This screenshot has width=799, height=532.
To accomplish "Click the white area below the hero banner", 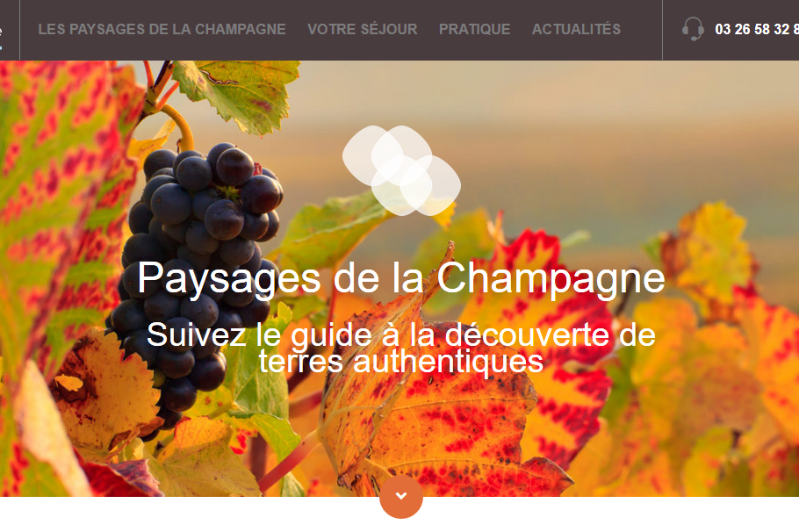I will (204, 514).
